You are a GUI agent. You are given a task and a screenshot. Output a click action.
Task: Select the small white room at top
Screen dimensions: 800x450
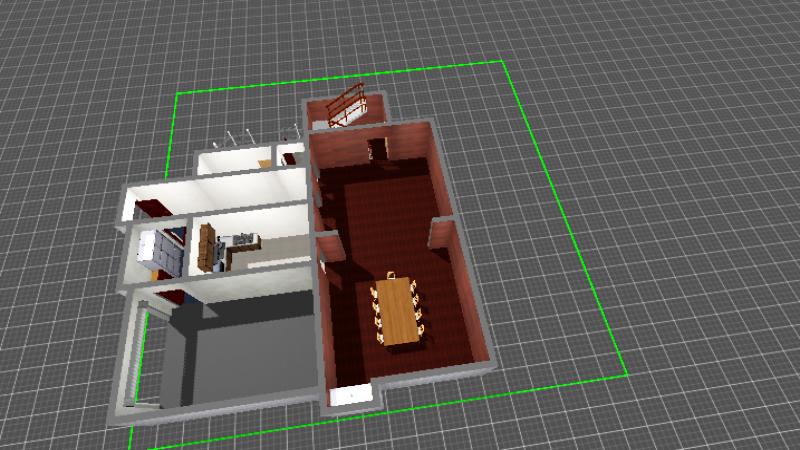pyautogui.click(x=235, y=162)
